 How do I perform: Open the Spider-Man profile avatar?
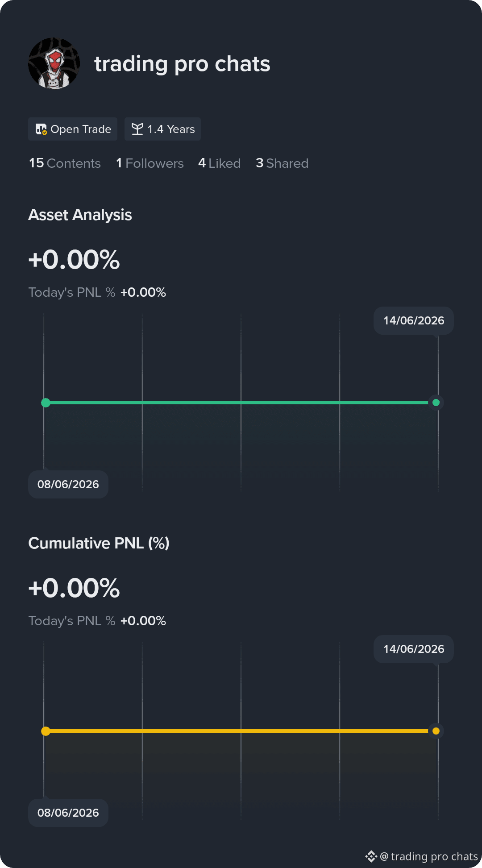[x=54, y=63]
